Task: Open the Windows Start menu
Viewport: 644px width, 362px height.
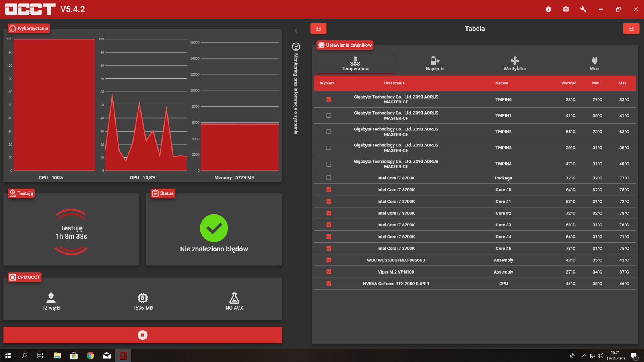Action: (x=8, y=356)
